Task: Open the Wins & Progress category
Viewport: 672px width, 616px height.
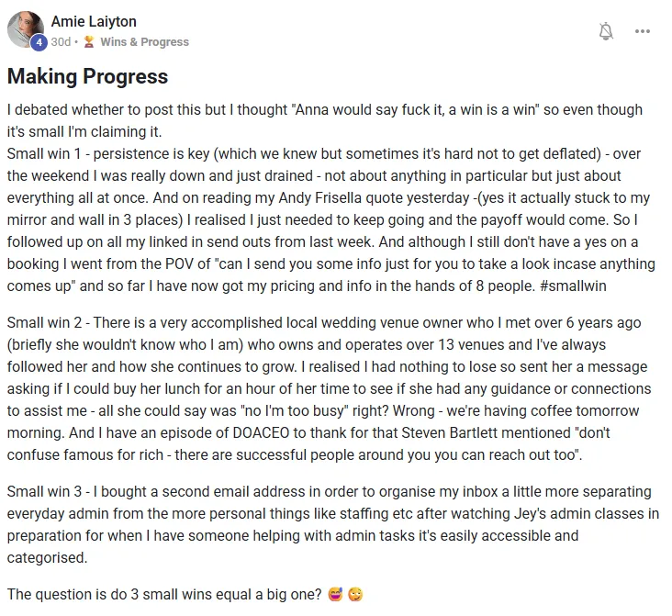Action: click(x=144, y=42)
